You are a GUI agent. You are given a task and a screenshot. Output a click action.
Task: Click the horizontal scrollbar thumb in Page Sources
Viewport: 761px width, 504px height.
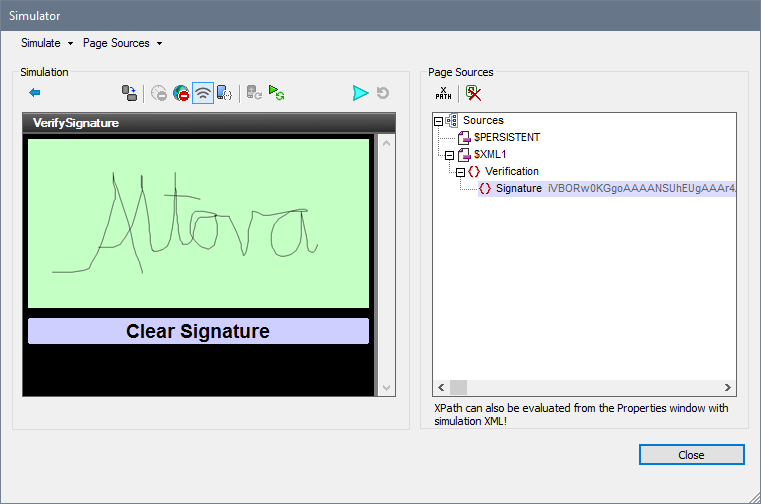point(458,388)
